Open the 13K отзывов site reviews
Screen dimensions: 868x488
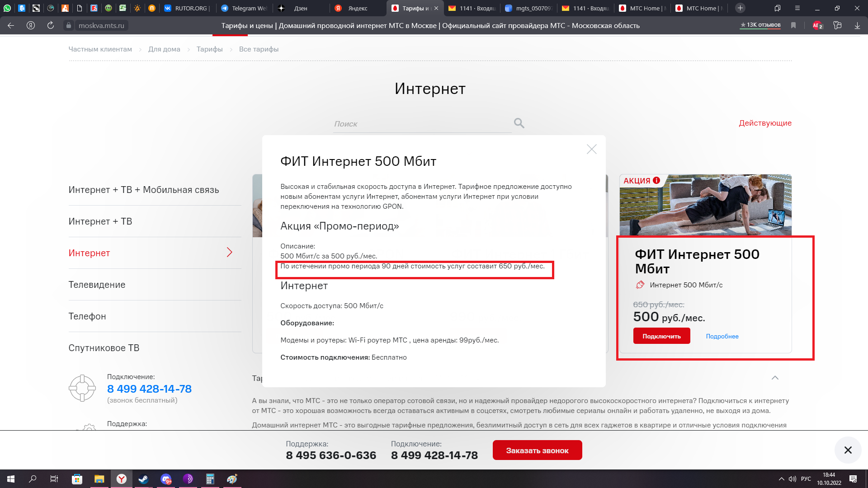click(x=760, y=25)
